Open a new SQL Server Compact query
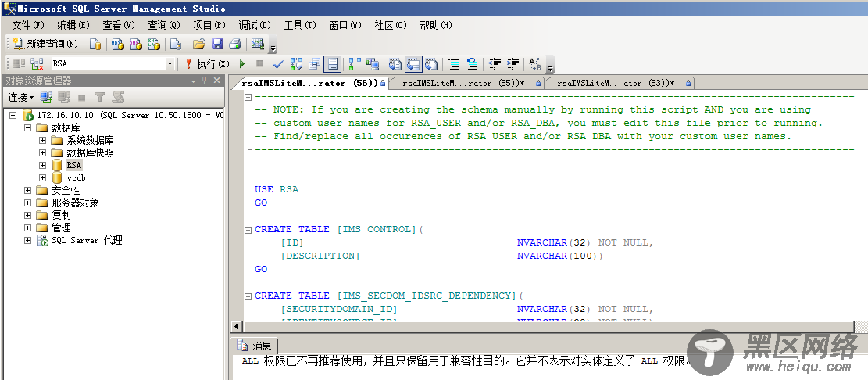868x380 pixels. [176, 45]
